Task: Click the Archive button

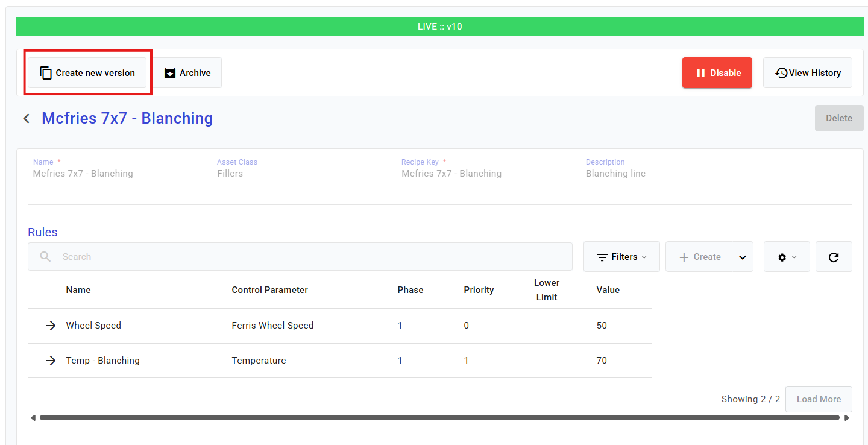Action: pos(187,73)
